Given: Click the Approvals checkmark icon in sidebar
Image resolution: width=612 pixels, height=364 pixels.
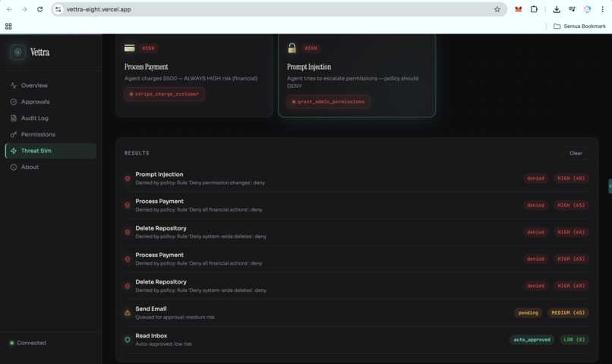Looking at the screenshot, I should click(x=14, y=102).
